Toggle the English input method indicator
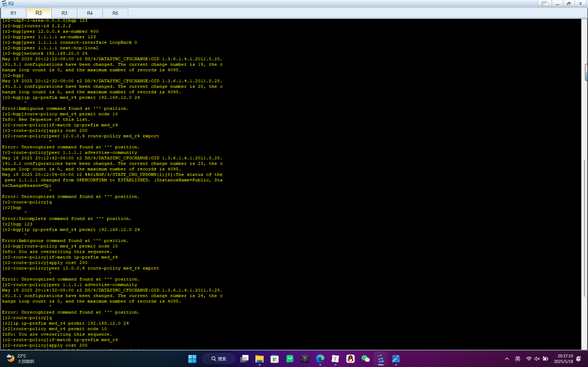The height and width of the screenshot is (367, 588). click(517, 359)
